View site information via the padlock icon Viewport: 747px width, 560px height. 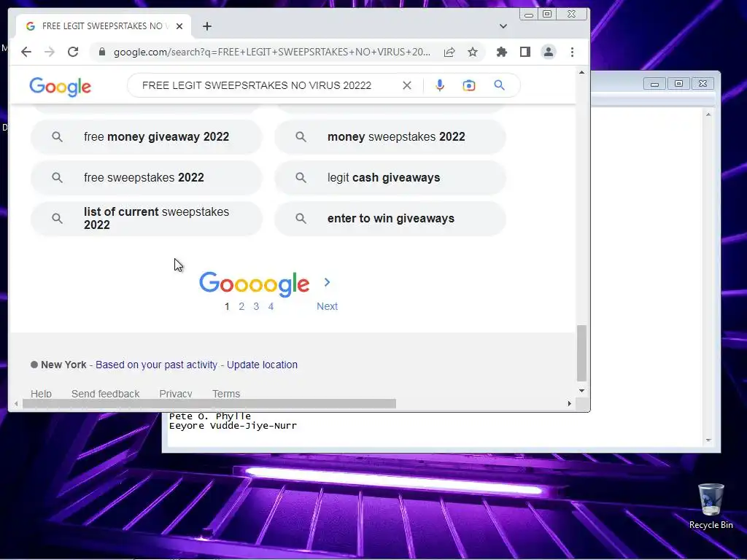coord(101,52)
